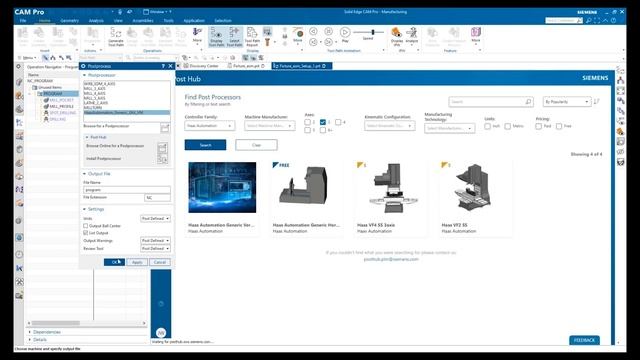Click the Postprocess dialog help question mark
This screenshot has height=360, width=640.
coord(163,66)
